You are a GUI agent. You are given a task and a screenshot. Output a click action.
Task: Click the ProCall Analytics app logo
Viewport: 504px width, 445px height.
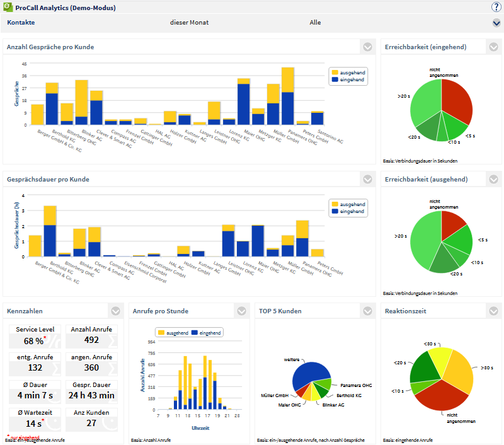tap(8, 7)
